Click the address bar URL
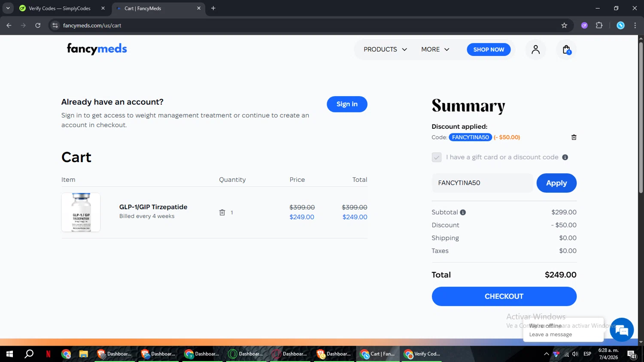644x362 pixels. [x=92, y=25]
